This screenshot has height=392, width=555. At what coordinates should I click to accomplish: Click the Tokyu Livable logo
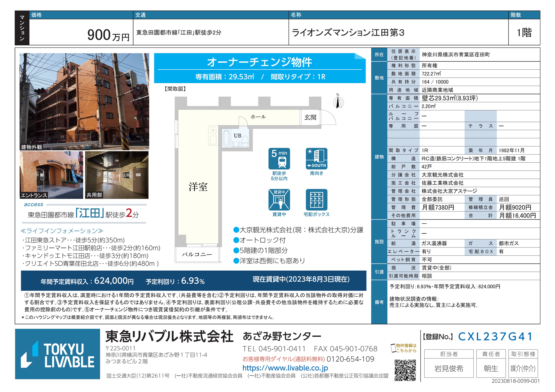[58, 354]
